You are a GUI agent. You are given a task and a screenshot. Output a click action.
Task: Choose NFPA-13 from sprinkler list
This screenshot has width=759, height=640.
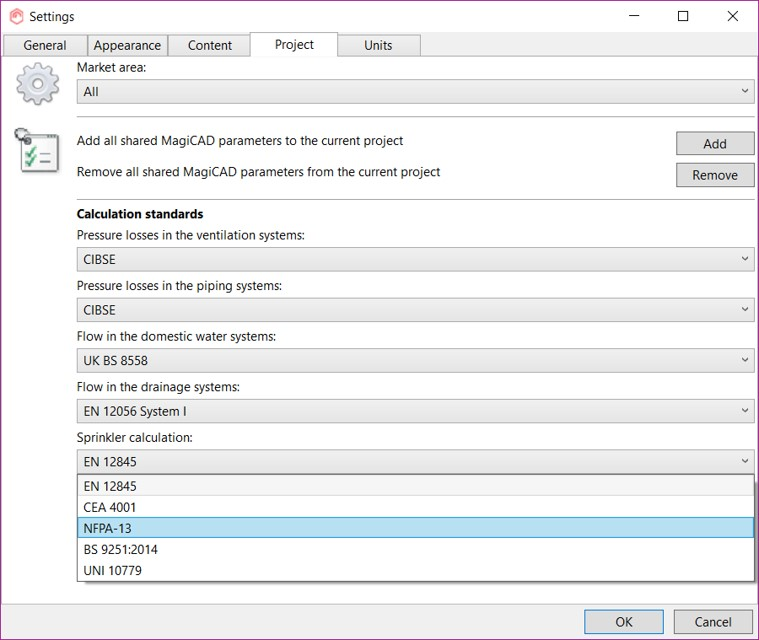click(415, 528)
